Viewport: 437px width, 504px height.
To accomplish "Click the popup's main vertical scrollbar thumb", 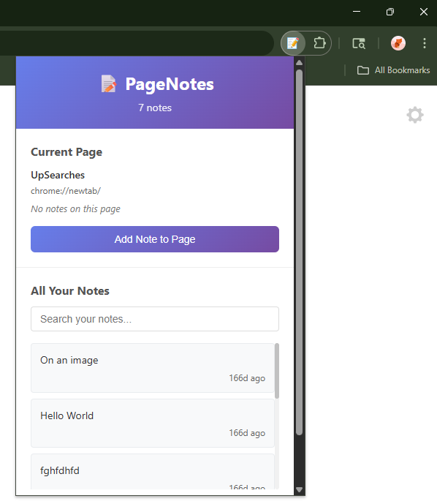I will (x=300, y=252).
